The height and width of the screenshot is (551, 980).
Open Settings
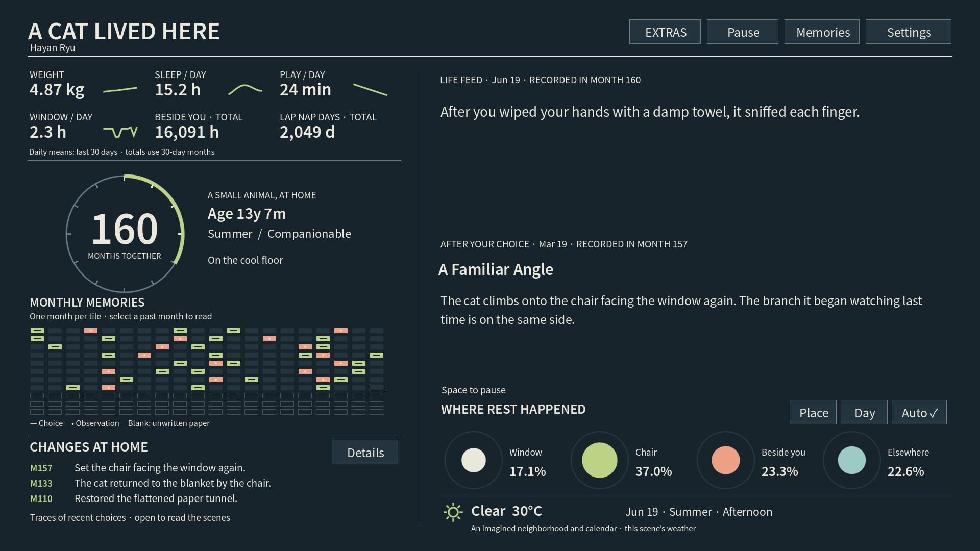pos(909,32)
